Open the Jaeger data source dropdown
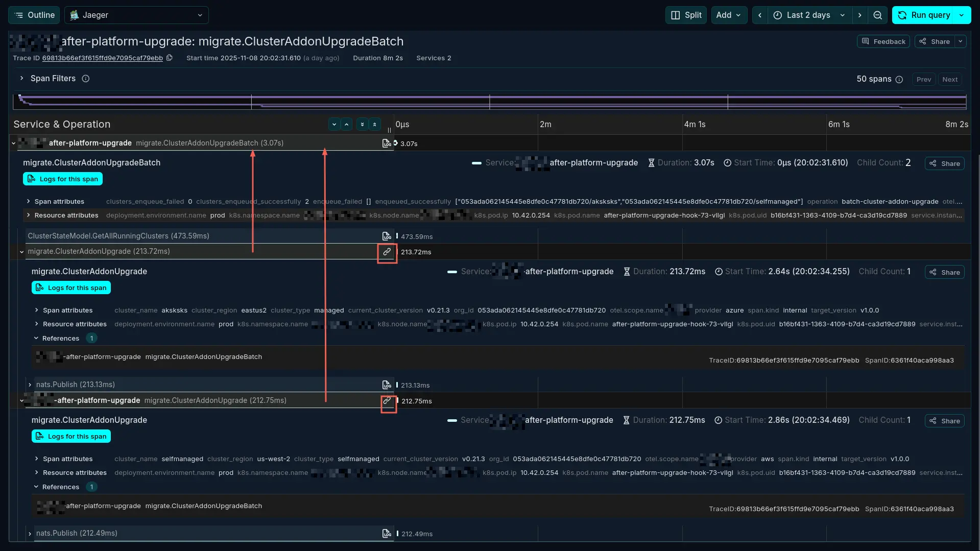980x551 pixels. point(136,15)
